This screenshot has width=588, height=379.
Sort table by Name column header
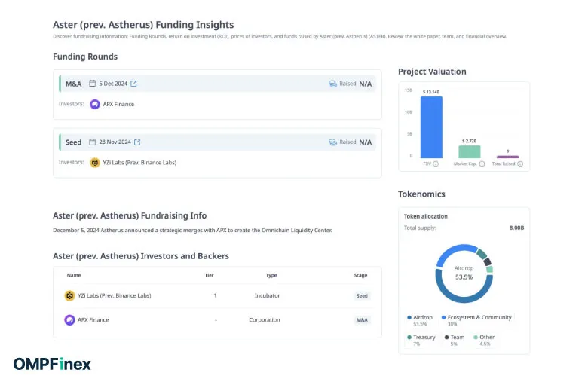coord(74,275)
